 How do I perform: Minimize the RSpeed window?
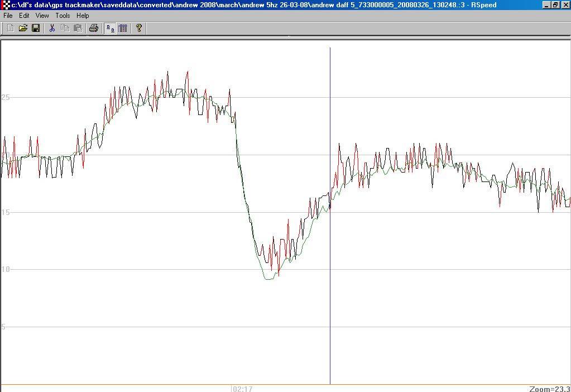[546, 5]
